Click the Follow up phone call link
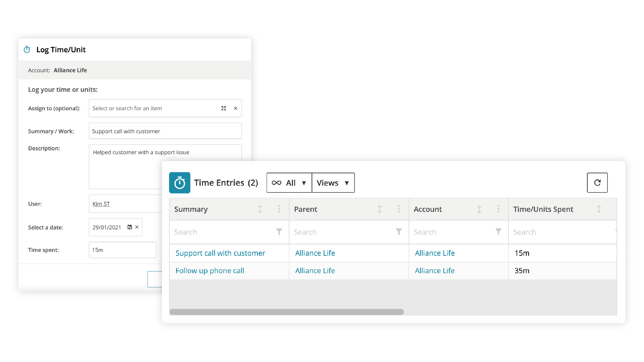Screen dimensions: 644x362 coord(210,270)
